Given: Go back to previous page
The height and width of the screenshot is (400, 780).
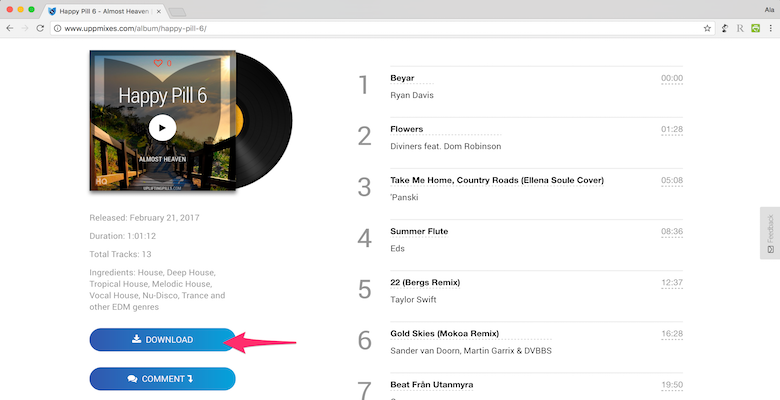Looking at the screenshot, I should (10, 28).
